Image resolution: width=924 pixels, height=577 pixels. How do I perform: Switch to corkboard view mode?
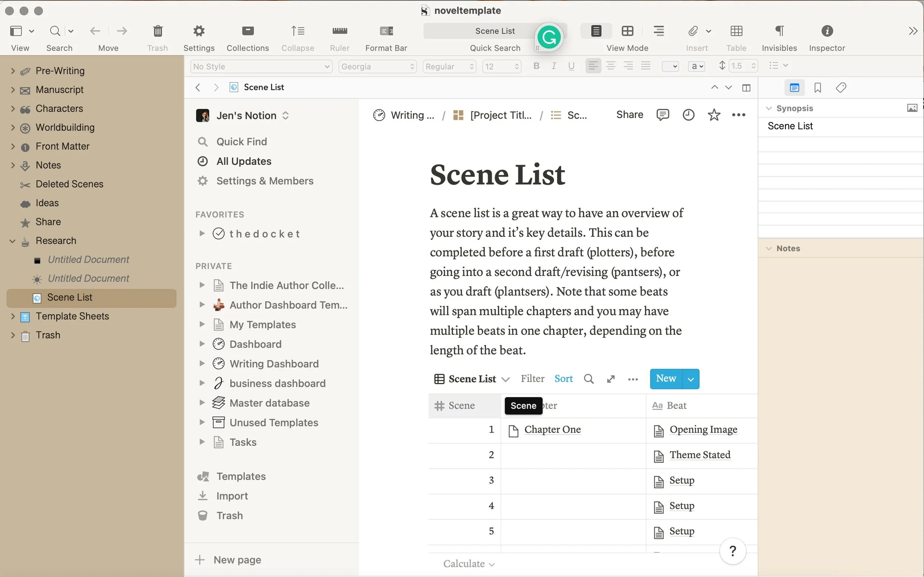coord(627,31)
